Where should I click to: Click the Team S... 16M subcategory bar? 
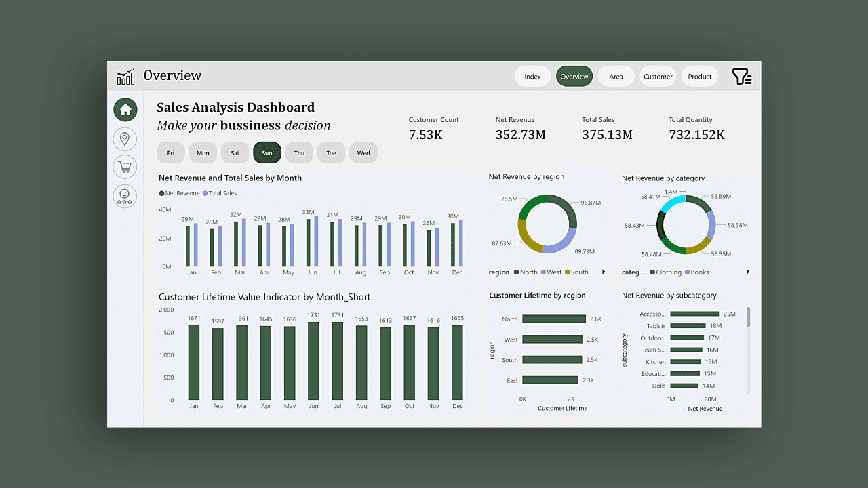tap(686, 350)
